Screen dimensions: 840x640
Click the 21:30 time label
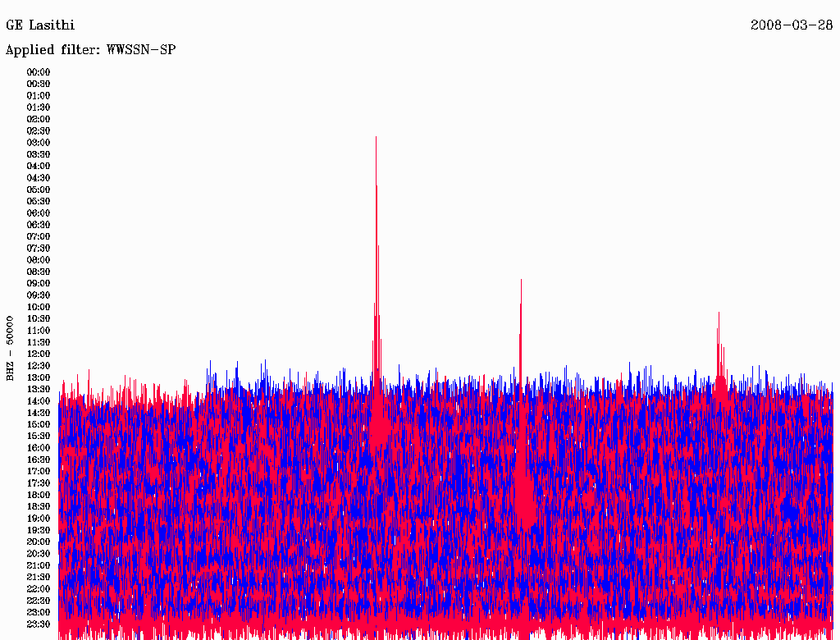(39, 578)
